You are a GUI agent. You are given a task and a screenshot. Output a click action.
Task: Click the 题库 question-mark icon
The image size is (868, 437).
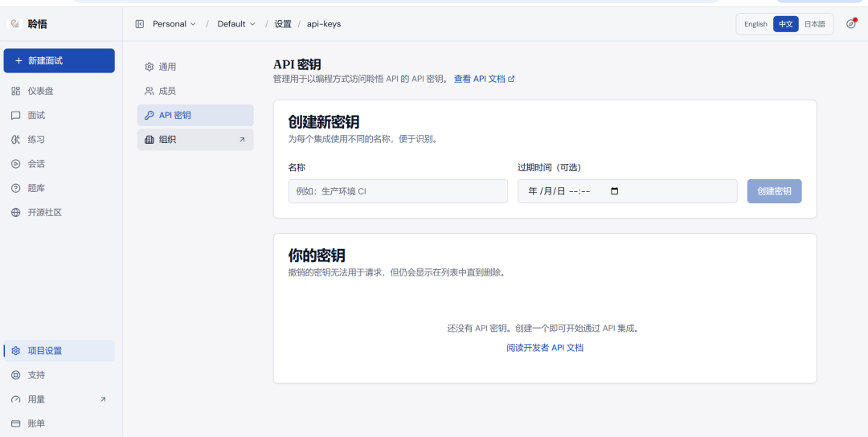(x=15, y=189)
